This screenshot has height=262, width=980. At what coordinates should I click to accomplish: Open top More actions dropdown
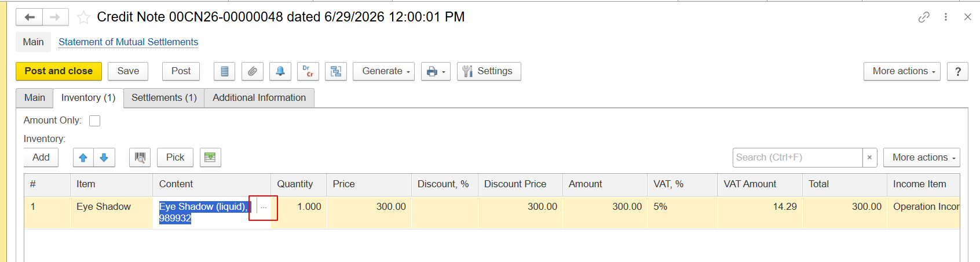click(x=902, y=71)
